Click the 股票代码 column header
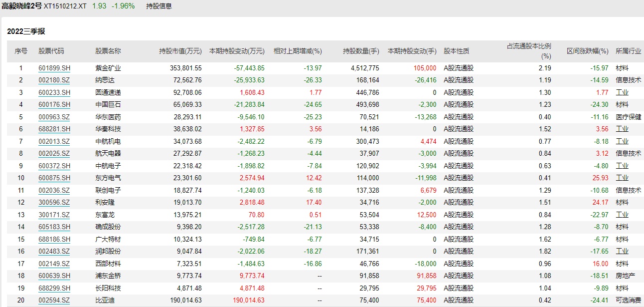644x307 pixels. click(x=51, y=51)
